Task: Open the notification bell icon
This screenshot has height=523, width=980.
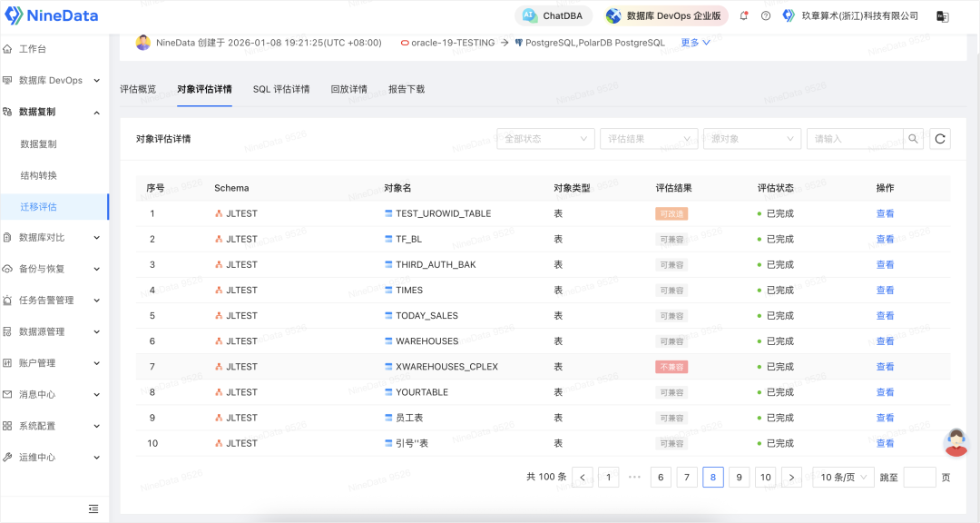Action: [744, 16]
